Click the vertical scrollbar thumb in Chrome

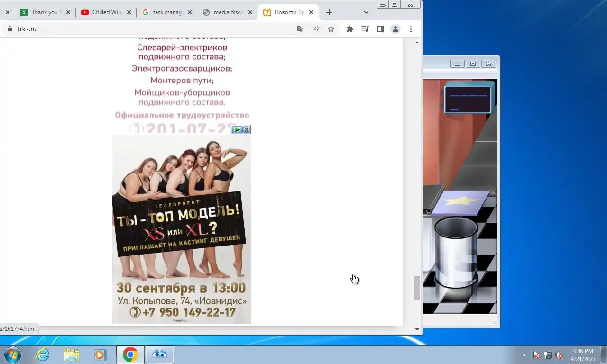417,288
